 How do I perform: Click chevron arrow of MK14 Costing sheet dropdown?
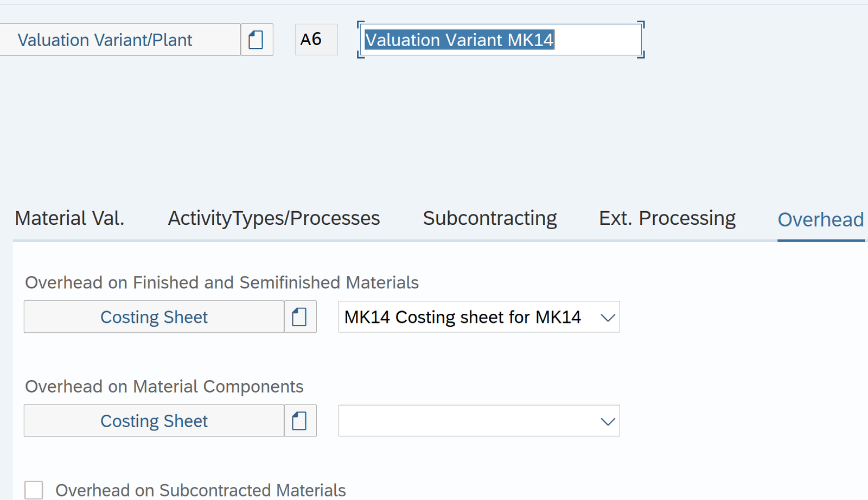[x=608, y=318]
